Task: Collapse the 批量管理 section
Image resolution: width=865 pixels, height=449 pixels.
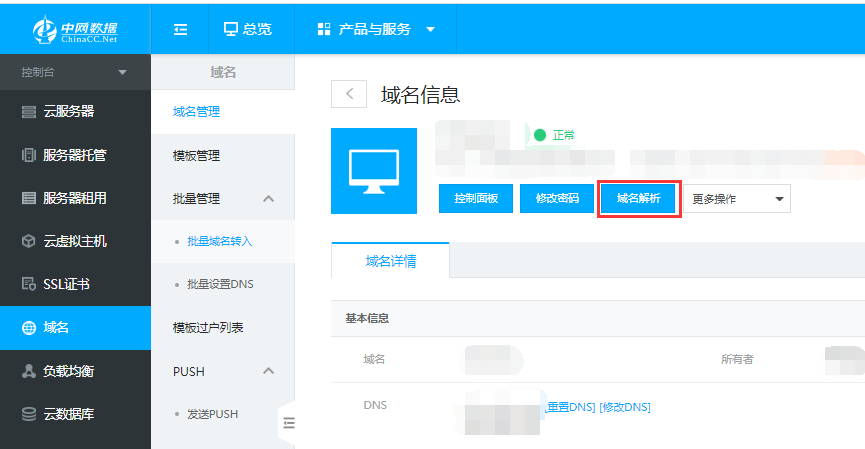Action: [x=268, y=199]
